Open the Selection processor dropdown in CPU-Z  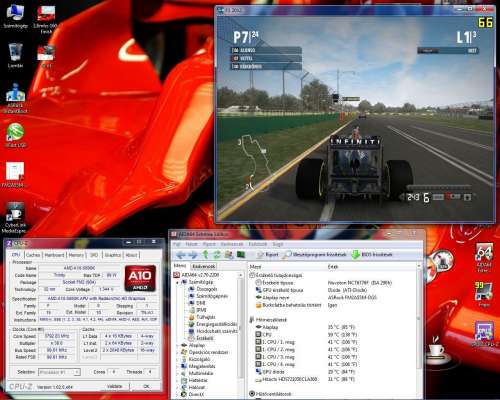tap(59, 372)
